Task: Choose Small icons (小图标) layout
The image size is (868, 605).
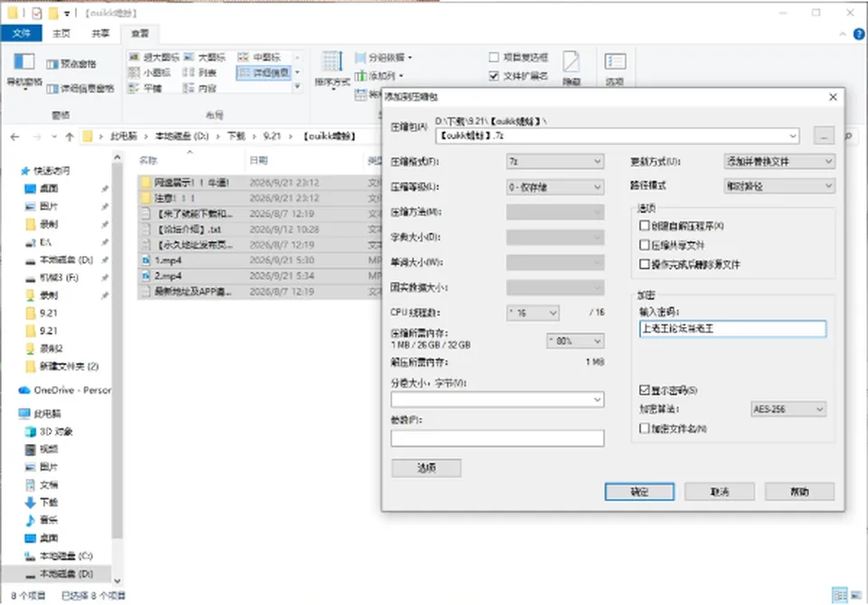Action: pos(149,72)
